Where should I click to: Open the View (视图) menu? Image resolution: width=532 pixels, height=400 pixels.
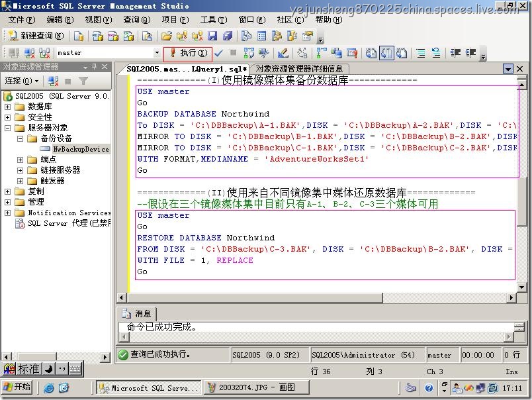[x=98, y=20]
